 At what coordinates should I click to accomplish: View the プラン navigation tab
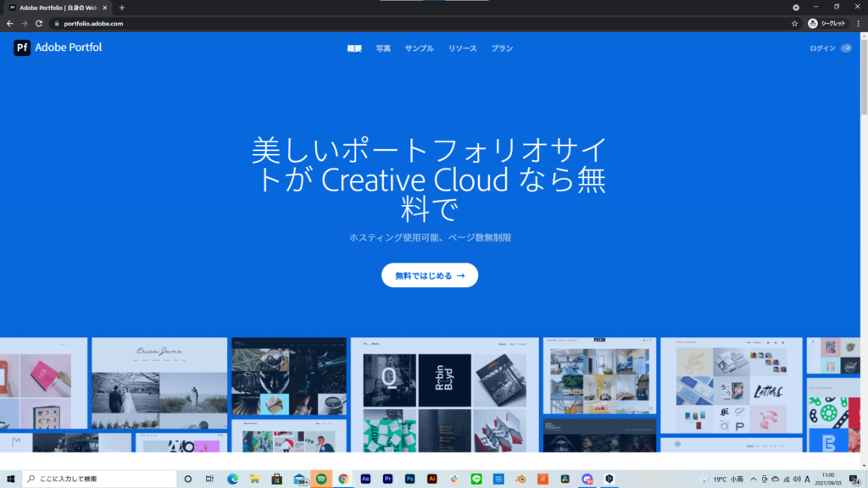(502, 48)
